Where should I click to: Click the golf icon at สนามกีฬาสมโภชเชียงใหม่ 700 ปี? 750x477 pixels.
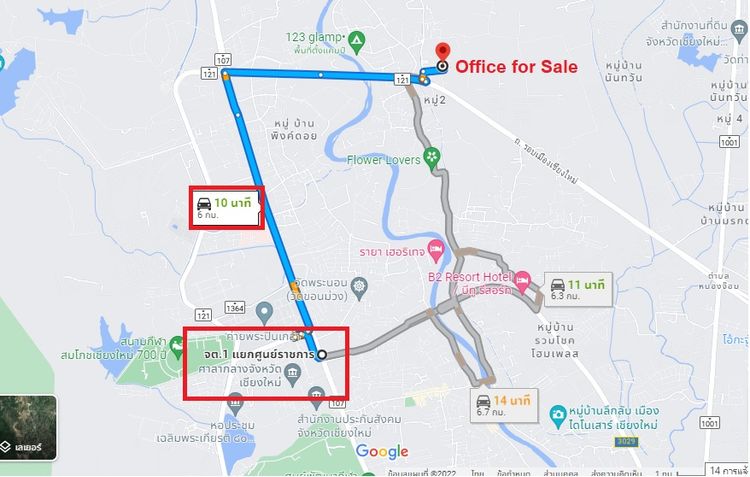click(176, 347)
